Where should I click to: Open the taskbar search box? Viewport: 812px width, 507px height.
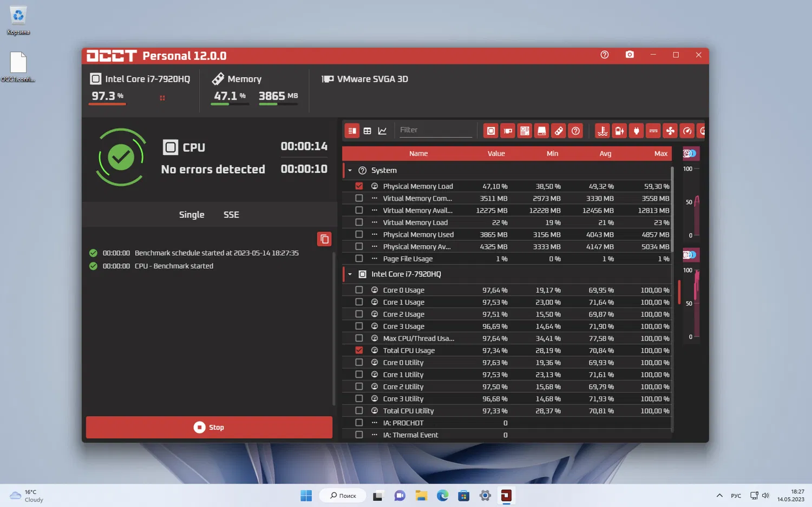tap(343, 496)
